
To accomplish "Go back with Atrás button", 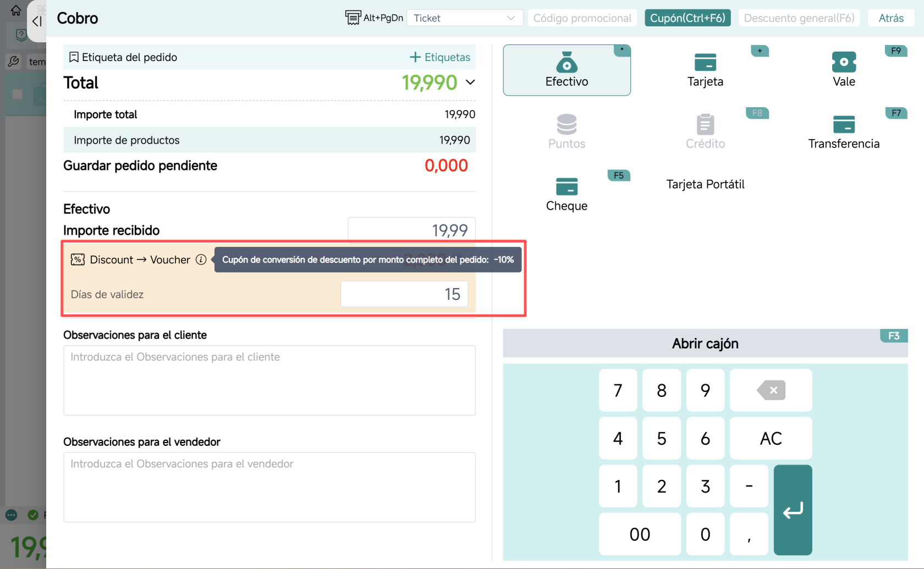I will tap(891, 18).
